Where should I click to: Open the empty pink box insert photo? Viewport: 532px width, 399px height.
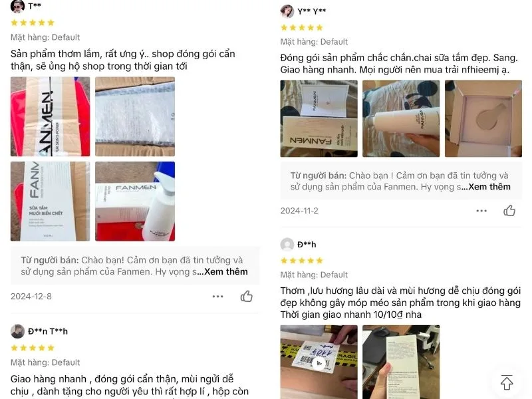483,118
